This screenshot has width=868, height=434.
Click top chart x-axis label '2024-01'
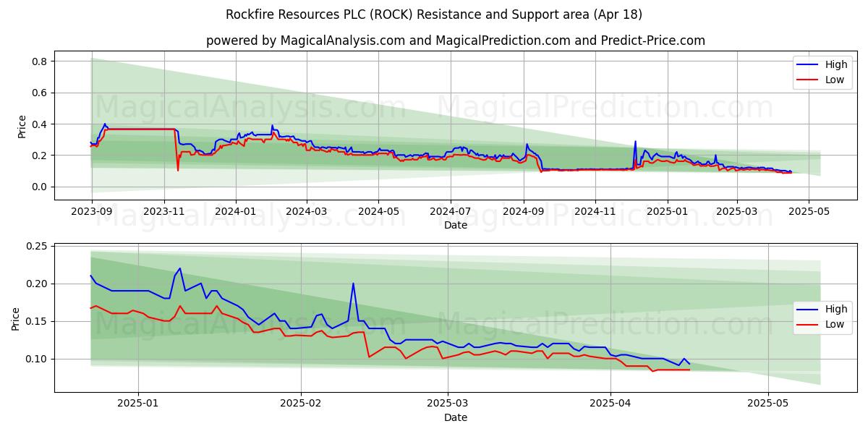[x=236, y=212]
